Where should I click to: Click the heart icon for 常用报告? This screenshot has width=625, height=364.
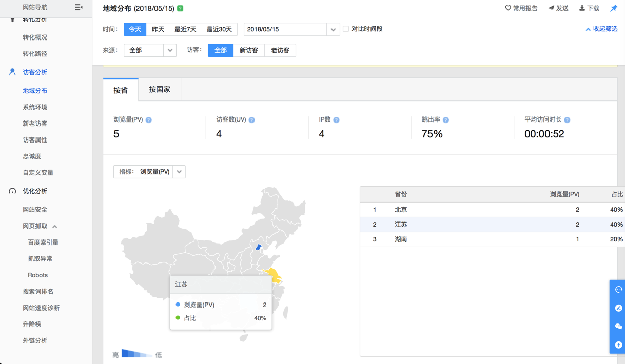tap(508, 8)
